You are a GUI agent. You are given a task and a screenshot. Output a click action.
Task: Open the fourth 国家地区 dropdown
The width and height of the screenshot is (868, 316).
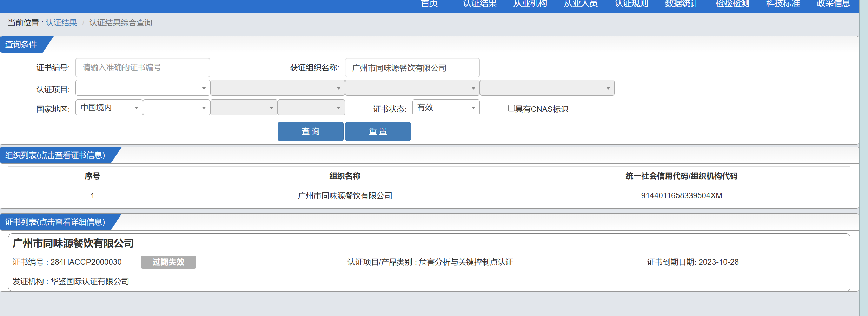(311, 108)
